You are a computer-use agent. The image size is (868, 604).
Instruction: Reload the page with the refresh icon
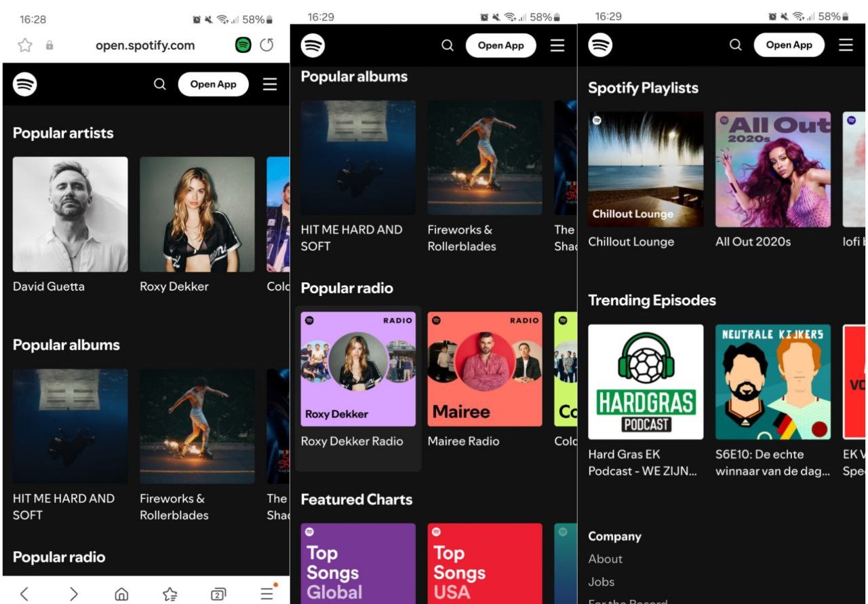tap(267, 45)
